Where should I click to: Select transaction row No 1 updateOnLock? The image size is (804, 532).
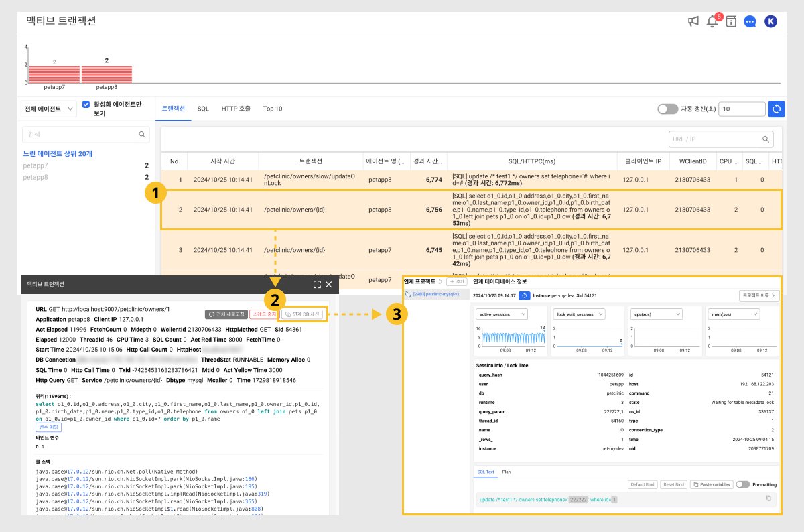471,180
